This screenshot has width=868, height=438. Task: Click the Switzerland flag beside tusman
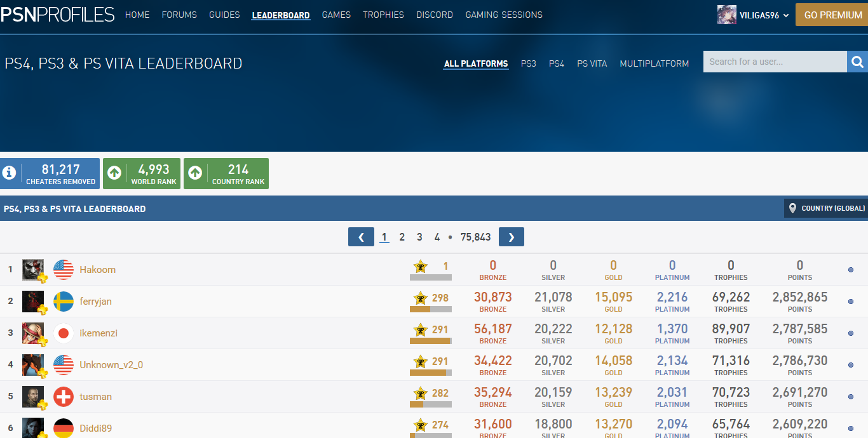[x=64, y=397]
